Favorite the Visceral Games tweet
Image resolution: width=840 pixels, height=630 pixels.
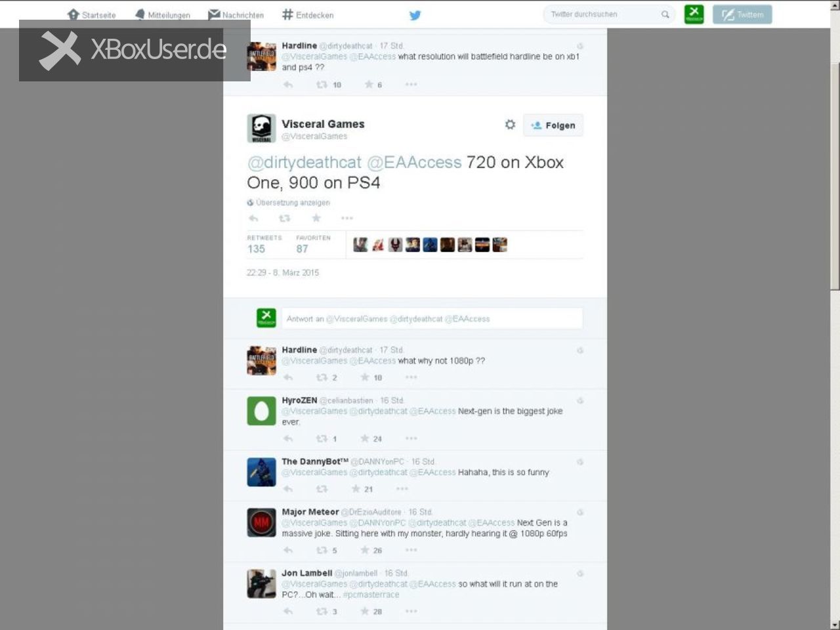pos(316,219)
